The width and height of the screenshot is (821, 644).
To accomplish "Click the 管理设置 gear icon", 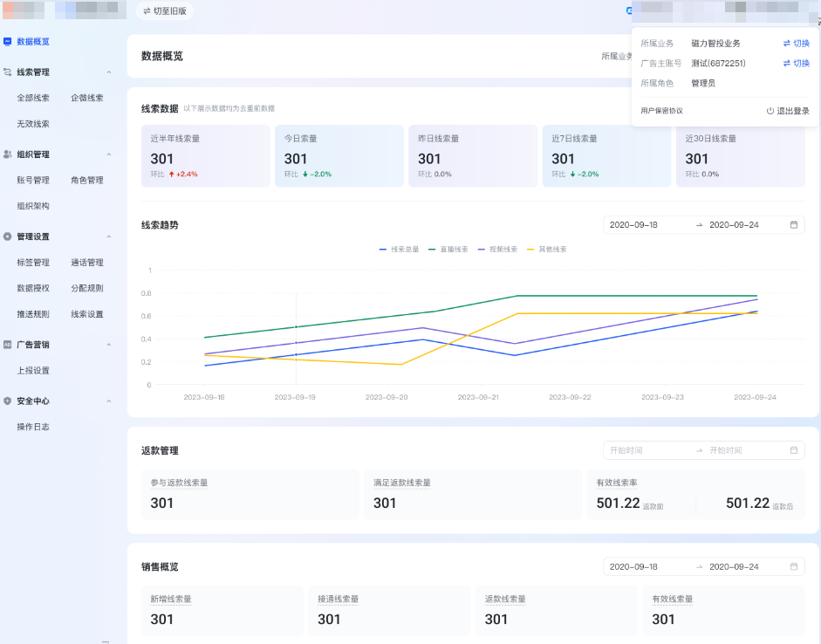I will (8, 236).
